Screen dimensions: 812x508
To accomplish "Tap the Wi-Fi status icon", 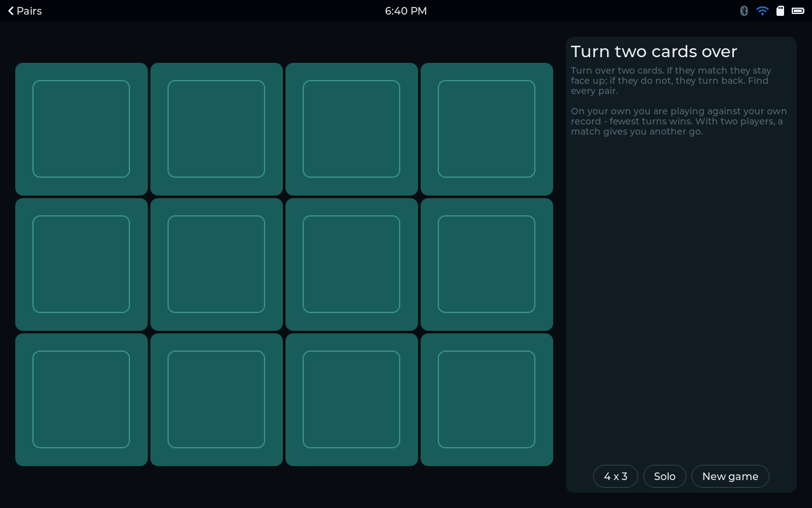I will pos(763,11).
